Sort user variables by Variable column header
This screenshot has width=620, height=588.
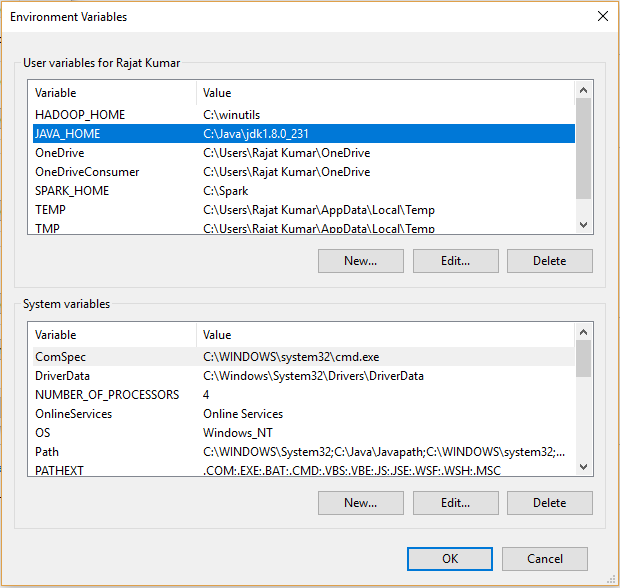pyautogui.click(x=110, y=93)
